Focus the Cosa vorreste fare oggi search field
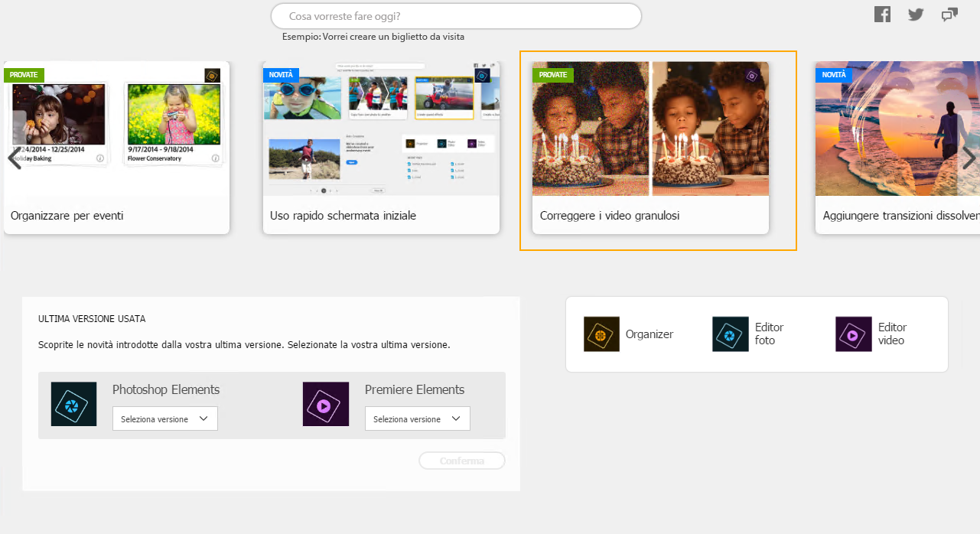Screen dimensions: 980x534 (x=456, y=16)
